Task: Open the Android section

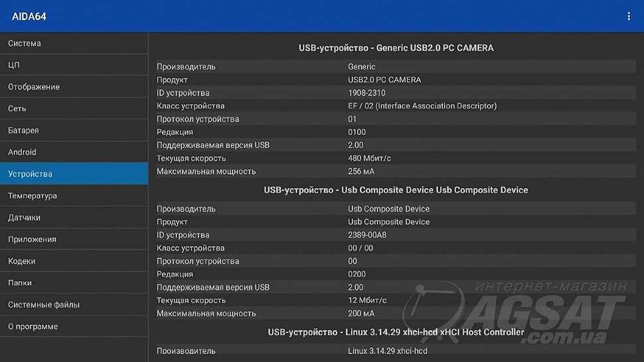Action: [74, 152]
